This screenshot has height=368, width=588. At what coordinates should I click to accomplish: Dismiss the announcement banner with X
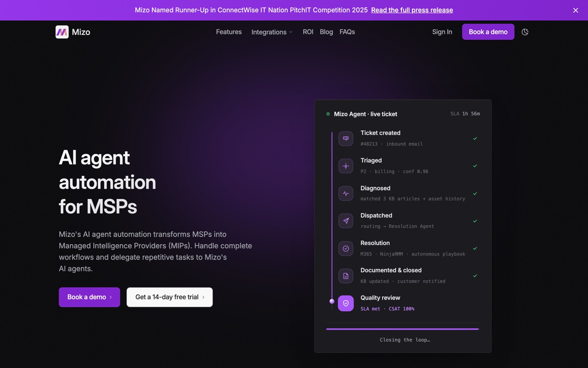(x=576, y=10)
